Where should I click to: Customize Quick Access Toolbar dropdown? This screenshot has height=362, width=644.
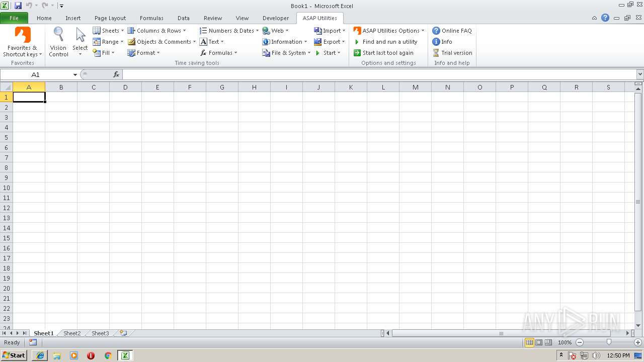[61, 6]
